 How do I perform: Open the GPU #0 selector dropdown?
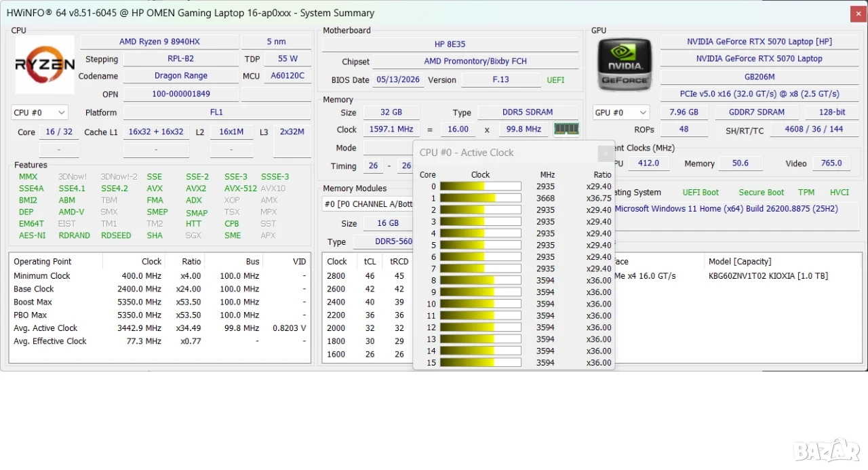coord(620,113)
